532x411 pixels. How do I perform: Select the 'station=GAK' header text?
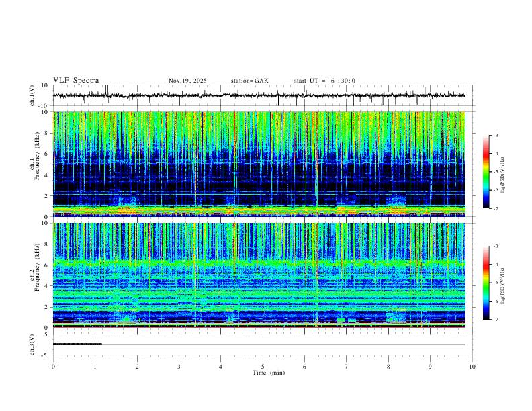click(x=249, y=81)
